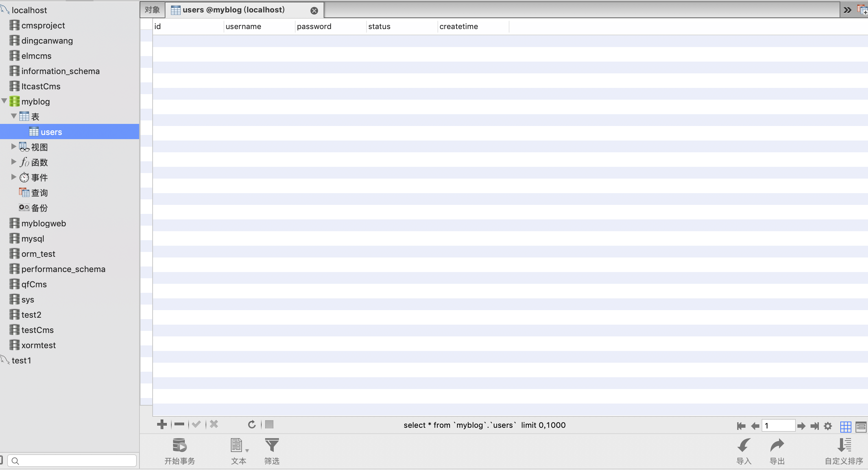Click the page number input field
The width and height of the screenshot is (868, 470).
coord(778,426)
